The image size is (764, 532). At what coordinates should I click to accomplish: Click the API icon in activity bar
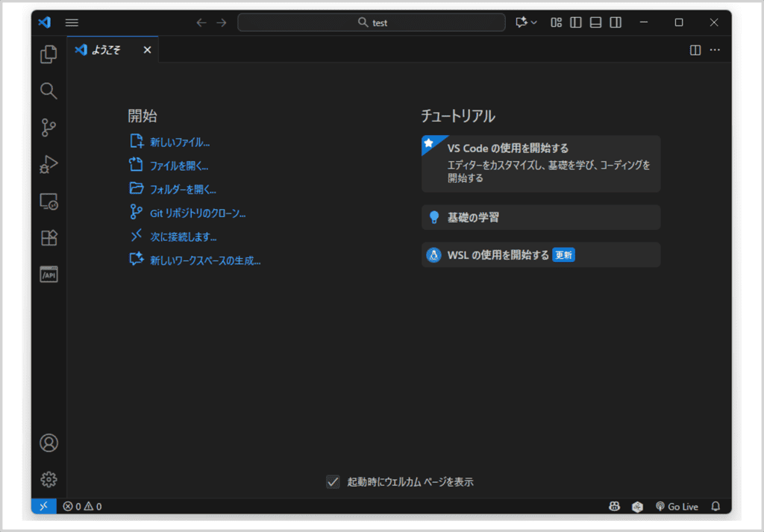pos(48,275)
